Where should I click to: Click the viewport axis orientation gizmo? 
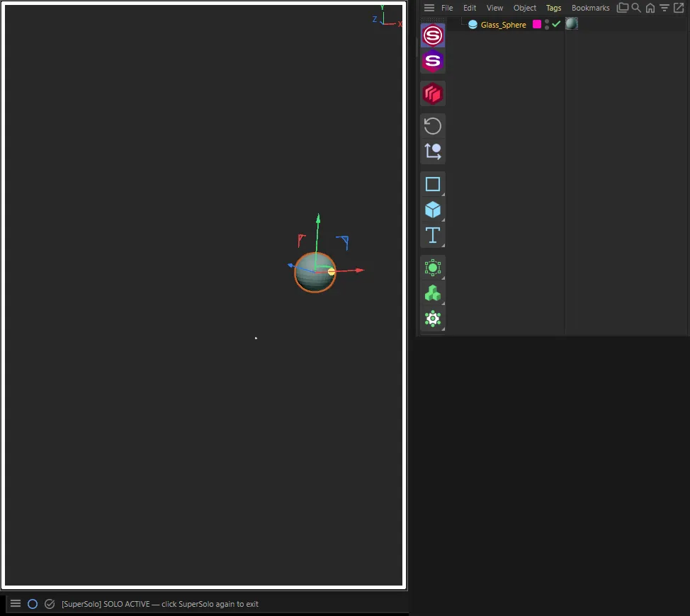(x=387, y=17)
